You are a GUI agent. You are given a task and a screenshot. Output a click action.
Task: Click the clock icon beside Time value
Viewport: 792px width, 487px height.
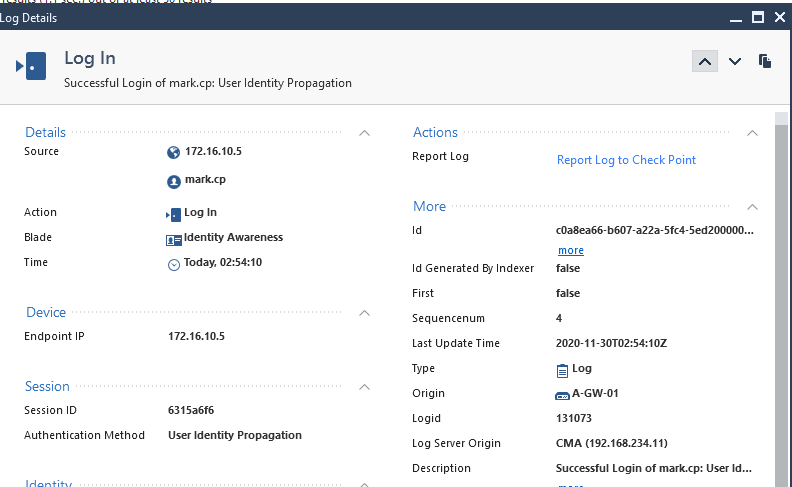(174, 263)
